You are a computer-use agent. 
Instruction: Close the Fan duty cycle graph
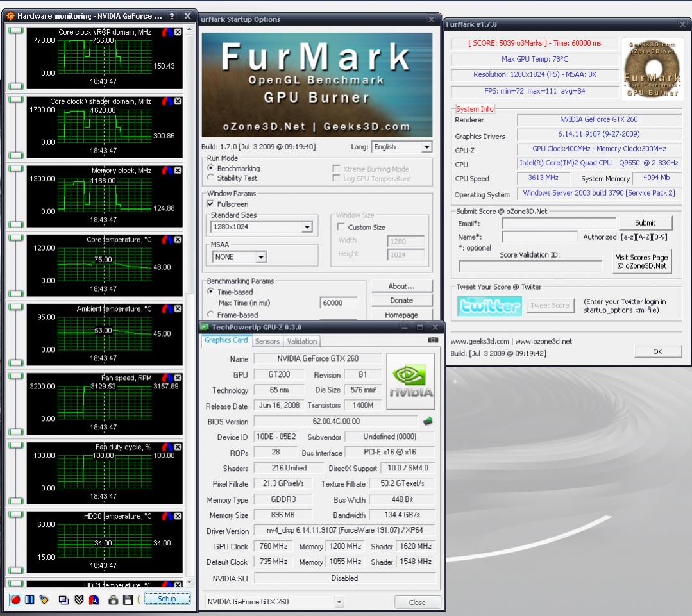click(x=178, y=447)
